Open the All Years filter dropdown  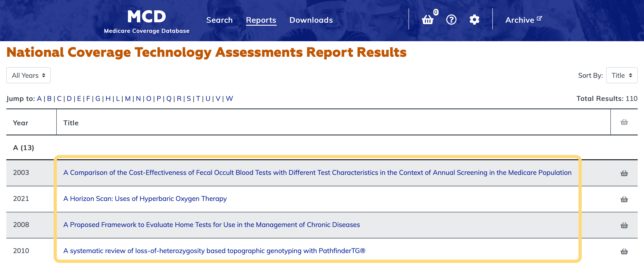point(29,75)
